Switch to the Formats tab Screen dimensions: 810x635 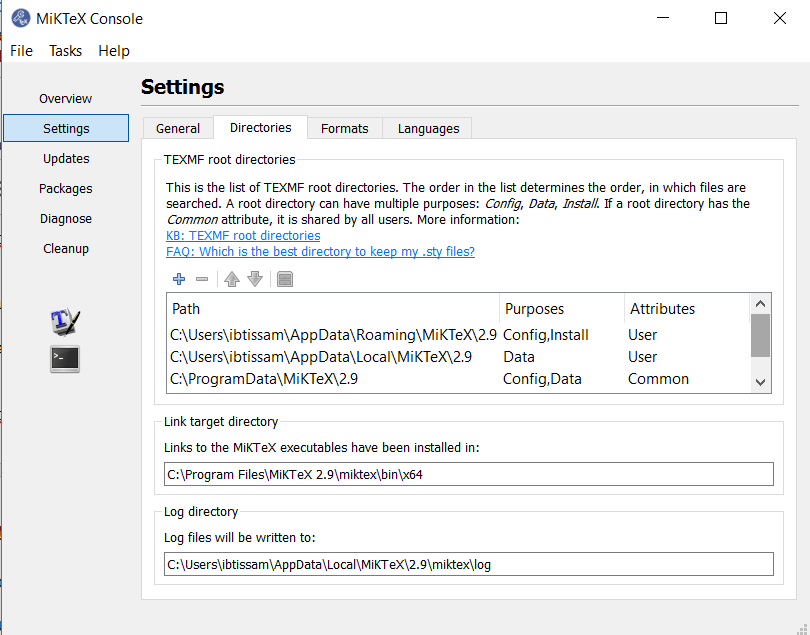[x=344, y=128]
